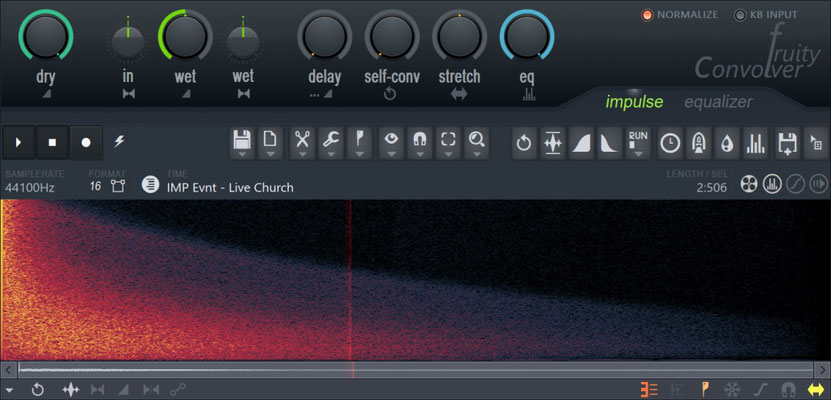831x400 pixels.
Task: Open the blank page icon dropdown
Action: click(270, 143)
